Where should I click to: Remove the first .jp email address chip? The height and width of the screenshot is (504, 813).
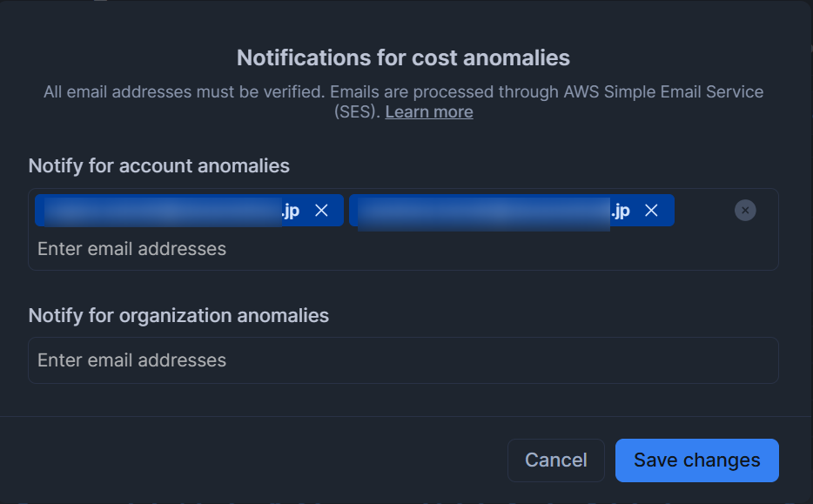321,211
